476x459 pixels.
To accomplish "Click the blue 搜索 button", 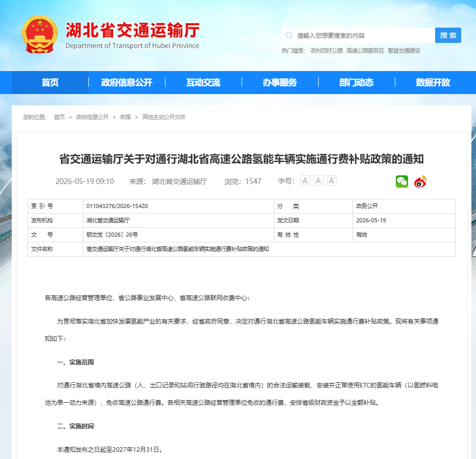I will click(x=448, y=36).
